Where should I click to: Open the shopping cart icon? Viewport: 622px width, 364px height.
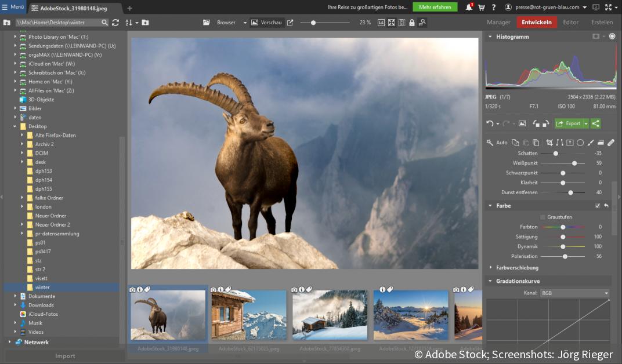tap(481, 8)
